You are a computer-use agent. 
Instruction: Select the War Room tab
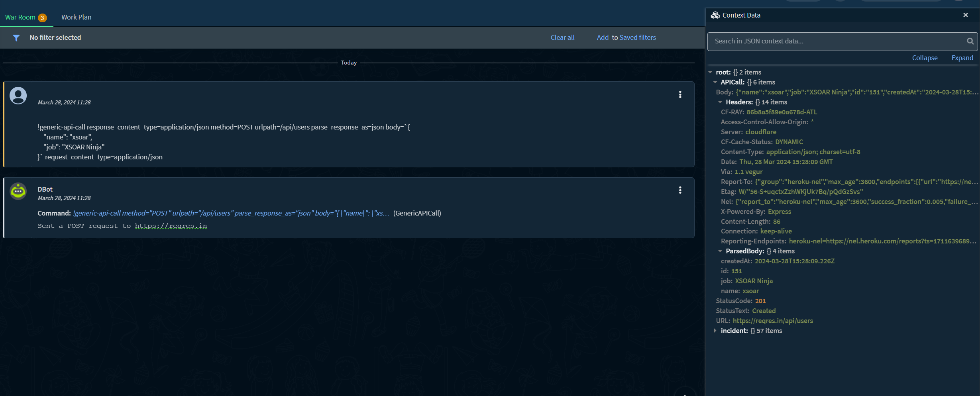tap(20, 17)
